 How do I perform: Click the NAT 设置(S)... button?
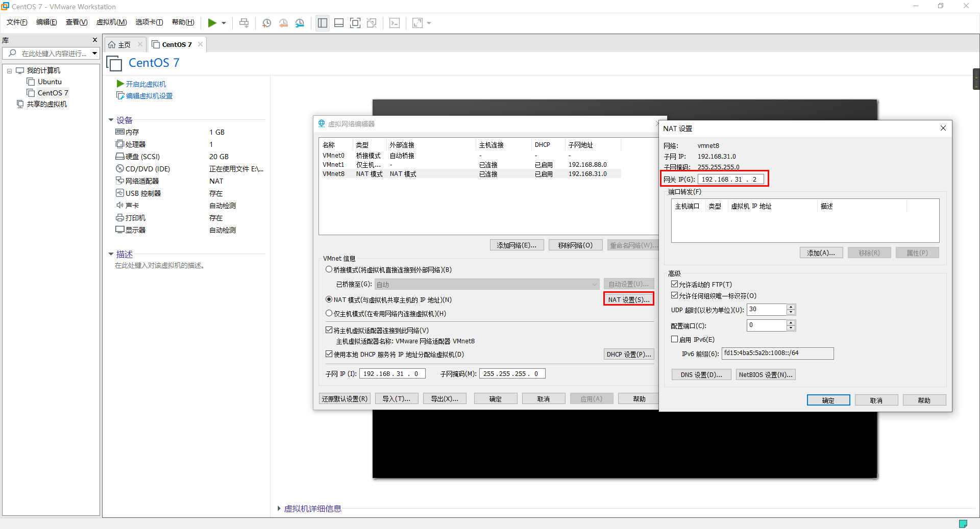[x=629, y=299]
